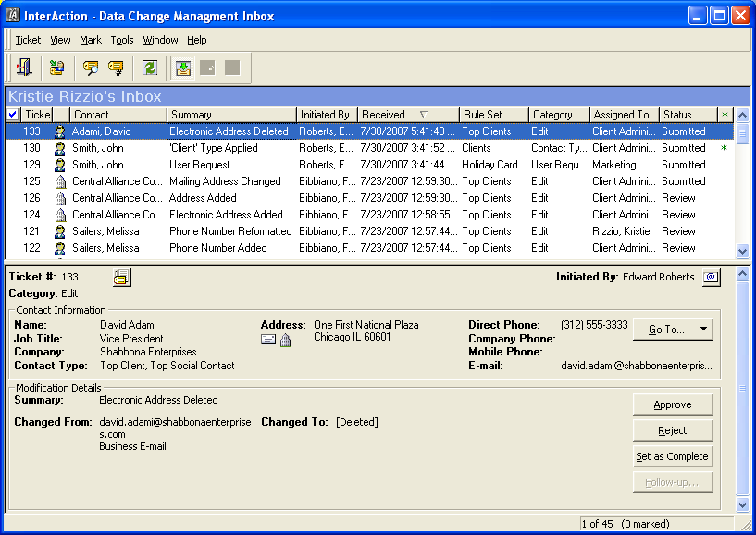Open the Ticket menu
The width and height of the screenshot is (756, 535).
[x=28, y=40]
